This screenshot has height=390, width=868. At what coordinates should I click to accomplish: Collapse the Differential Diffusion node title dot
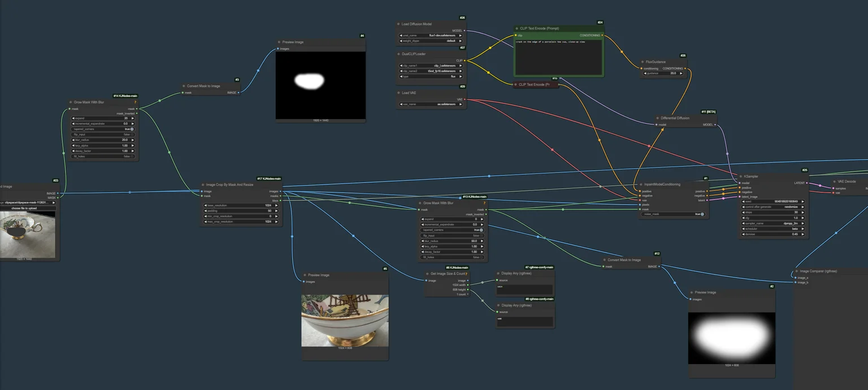click(x=657, y=118)
